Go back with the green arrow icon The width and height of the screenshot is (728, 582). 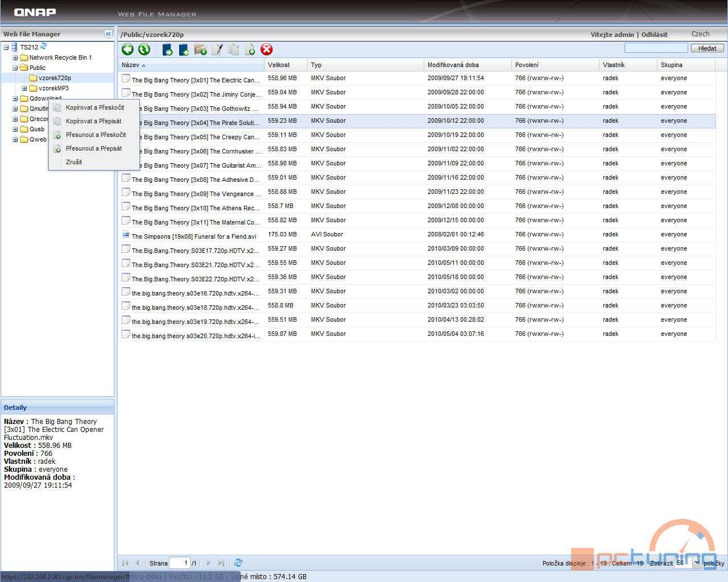click(127, 49)
